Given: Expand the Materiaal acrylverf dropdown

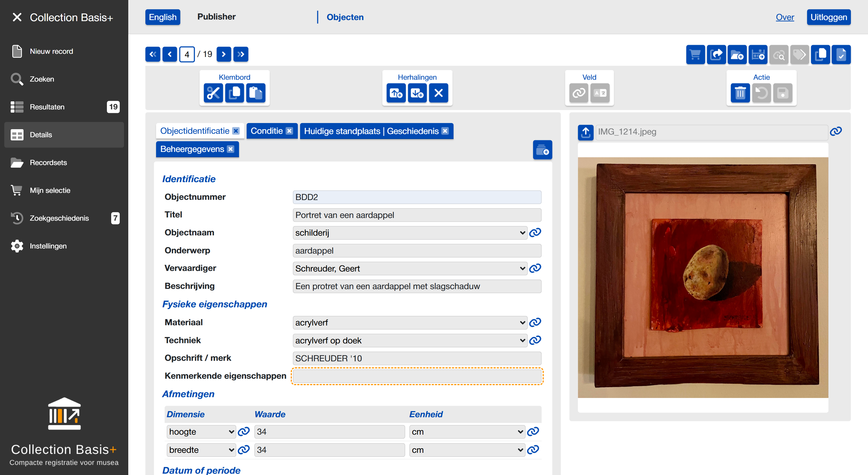Looking at the screenshot, I should [x=409, y=323].
